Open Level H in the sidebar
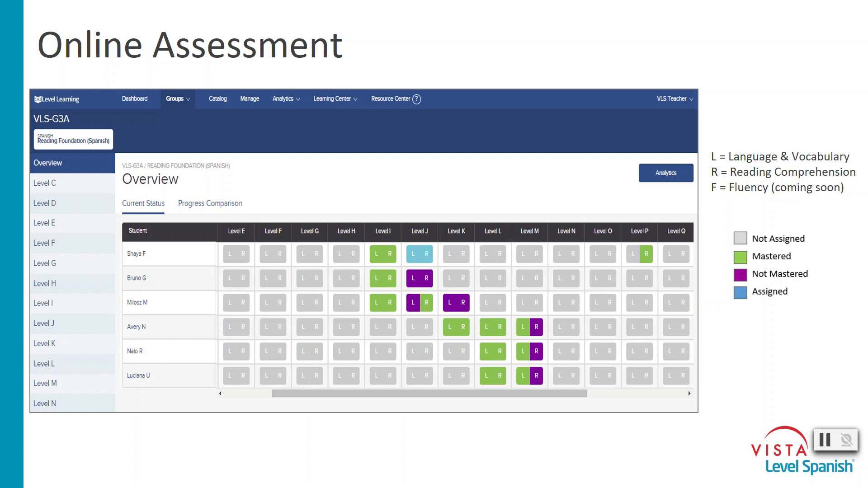This screenshot has width=868, height=488. click(x=45, y=283)
